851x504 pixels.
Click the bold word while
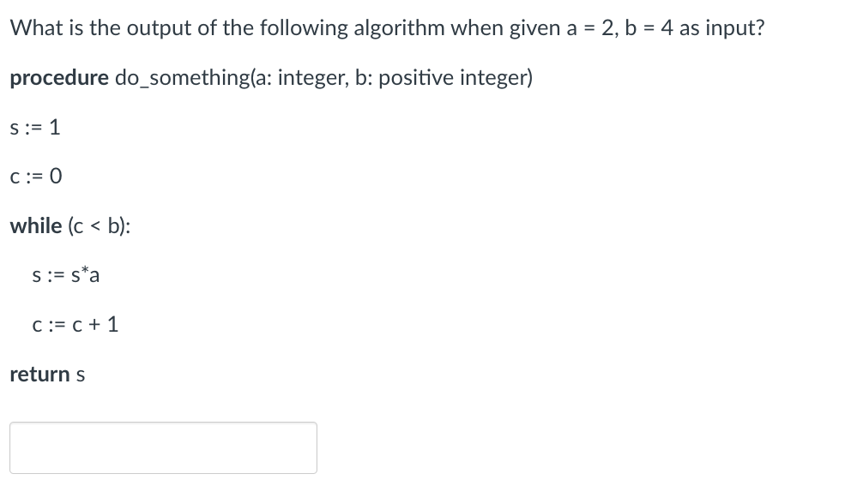pos(35,225)
